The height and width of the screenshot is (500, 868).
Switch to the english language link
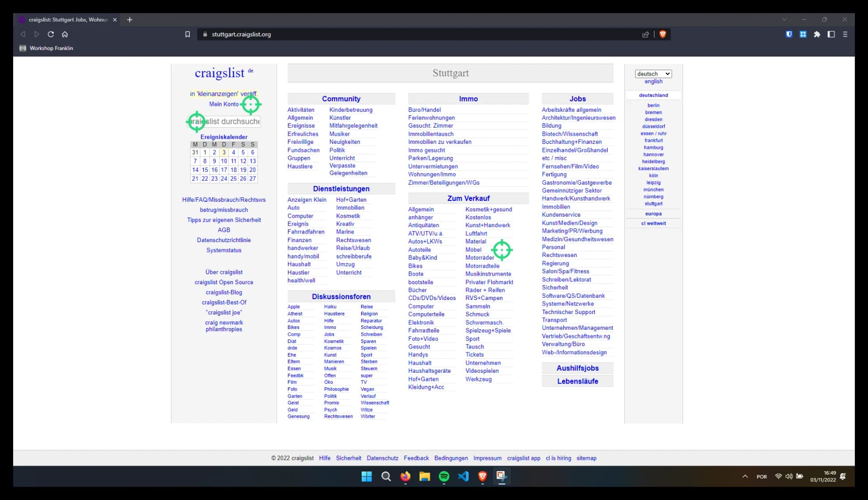point(653,81)
